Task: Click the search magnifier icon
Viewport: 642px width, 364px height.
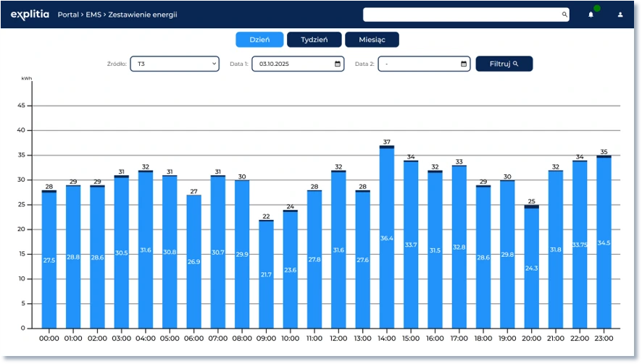Action: tap(564, 14)
